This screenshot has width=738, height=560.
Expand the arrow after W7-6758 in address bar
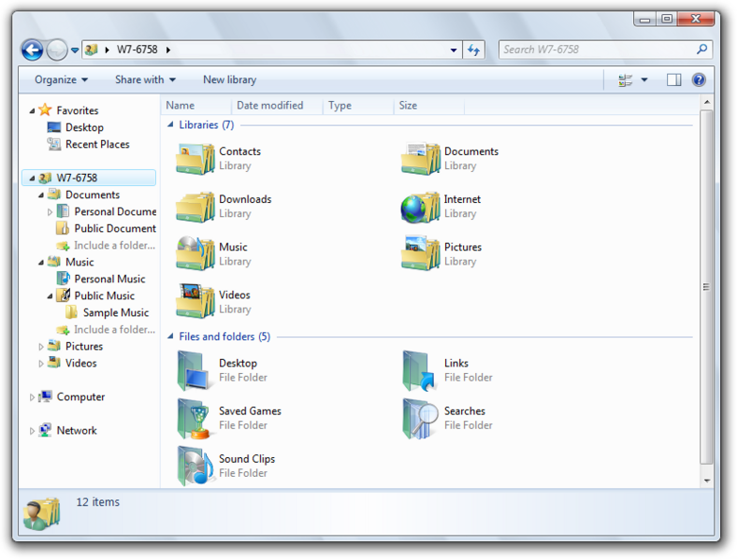tap(168, 50)
